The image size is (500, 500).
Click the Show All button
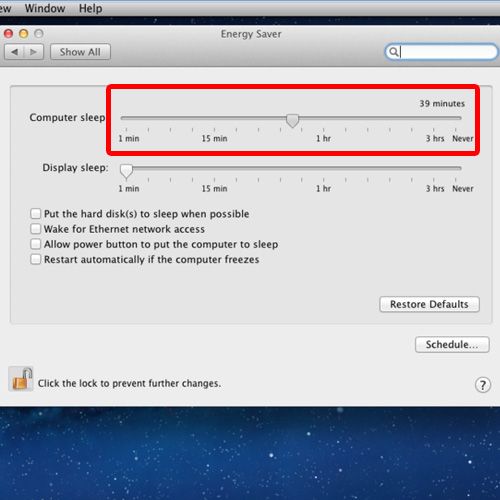pyautogui.click(x=80, y=52)
